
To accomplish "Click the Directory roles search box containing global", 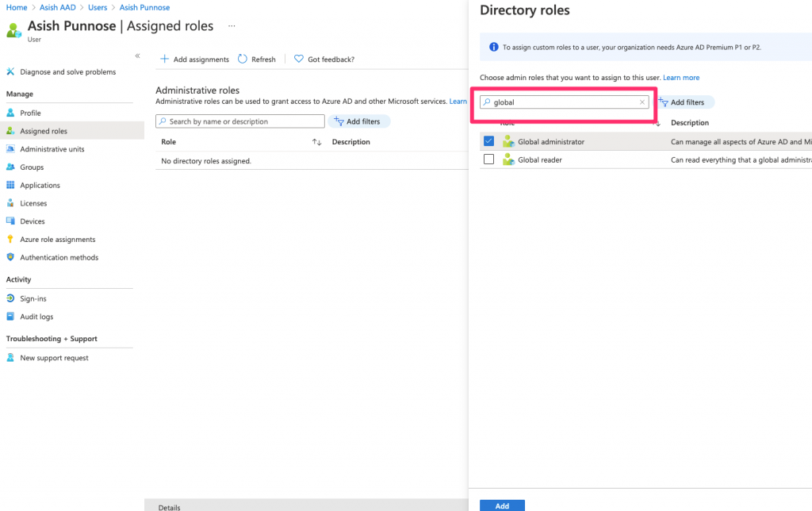I will (564, 102).
